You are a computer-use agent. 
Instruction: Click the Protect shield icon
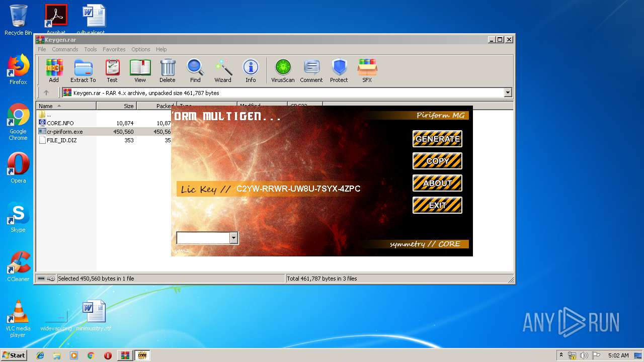[x=339, y=70]
